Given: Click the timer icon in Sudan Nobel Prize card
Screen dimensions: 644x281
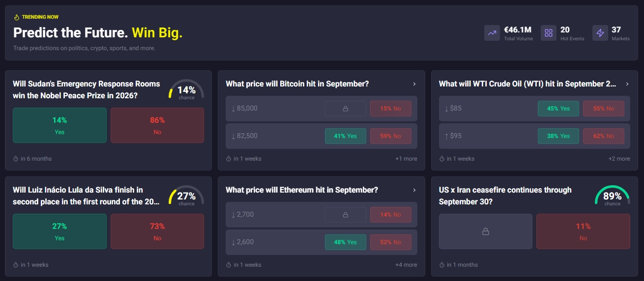Looking at the screenshot, I should (16, 159).
